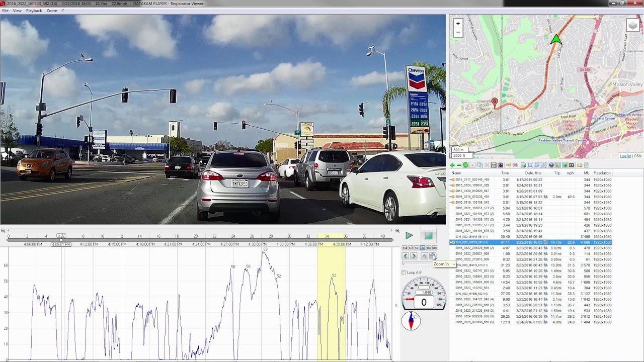Set playback speed to 1/4
Screen dimensions: 644x362
tap(405, 248)
